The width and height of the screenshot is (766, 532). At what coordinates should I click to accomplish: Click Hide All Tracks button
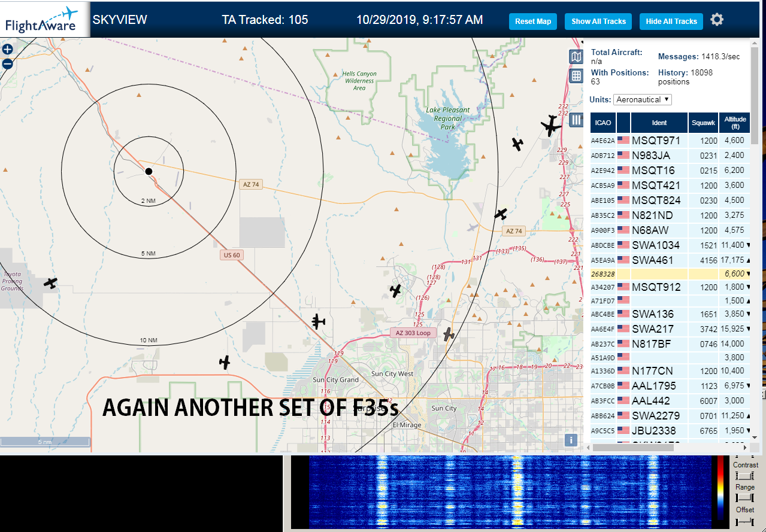coord(671,21)
